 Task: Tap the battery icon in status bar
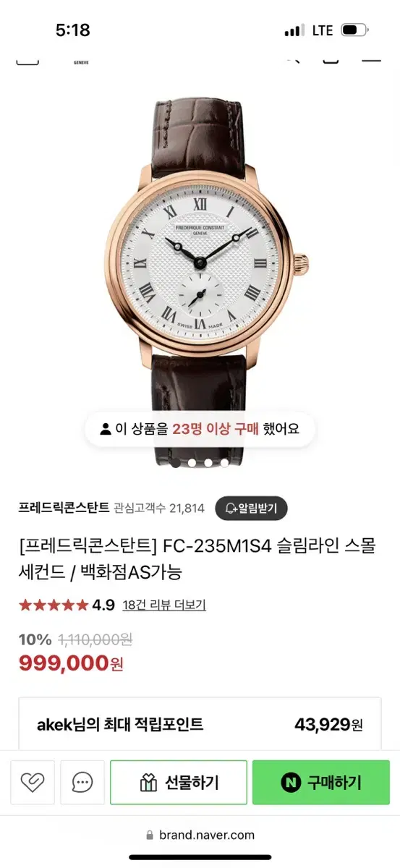354,30
